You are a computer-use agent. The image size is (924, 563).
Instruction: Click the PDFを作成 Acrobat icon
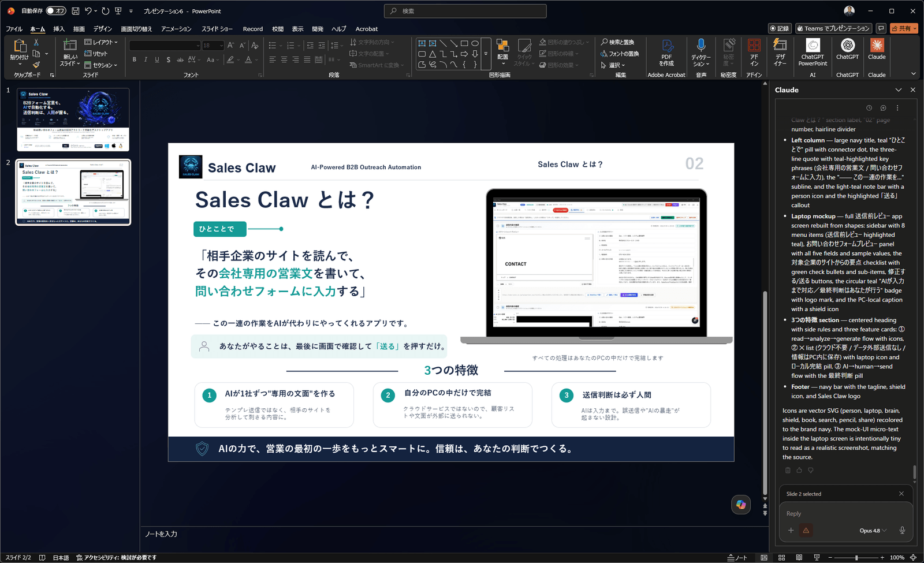(667, 45)
